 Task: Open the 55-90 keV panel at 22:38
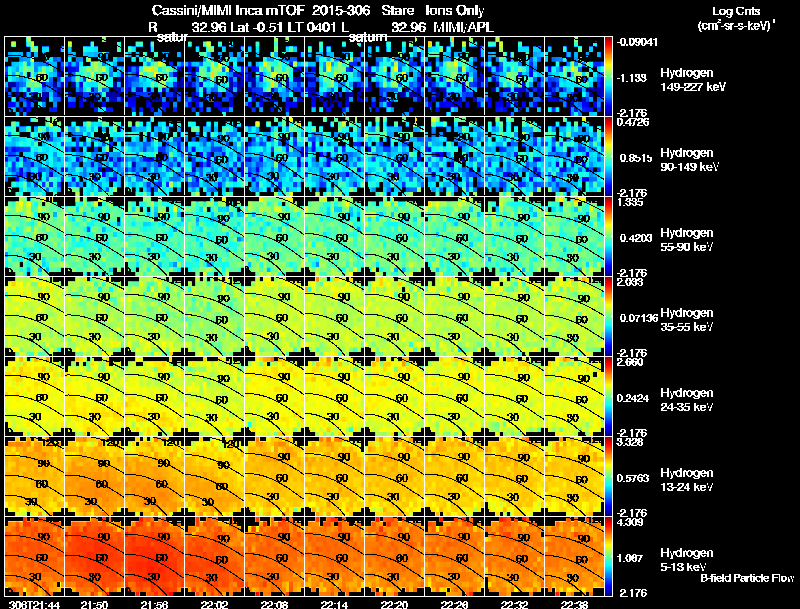click(574, 236)
